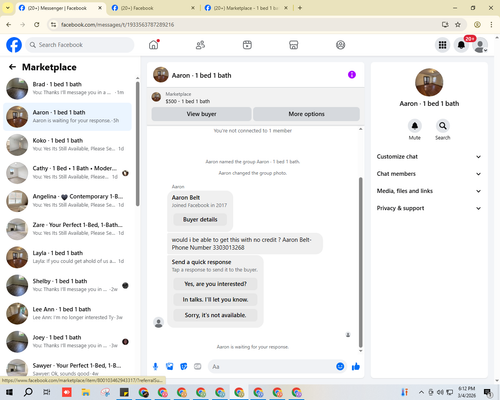The height and width of the screenshot is (400, 500).
Task: Click the address bar URL
Action: click(118, 25)
